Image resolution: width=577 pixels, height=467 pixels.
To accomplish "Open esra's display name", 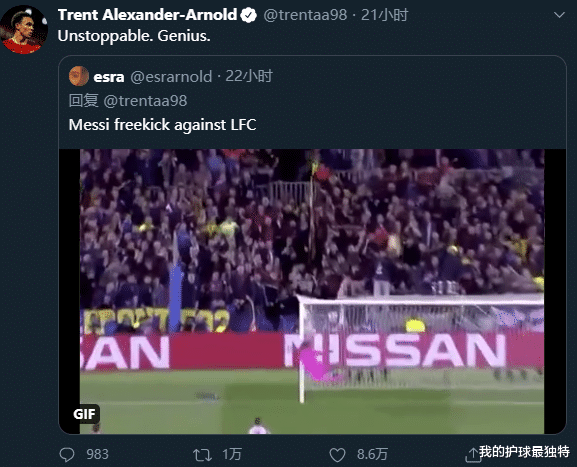I will point(109,77).
